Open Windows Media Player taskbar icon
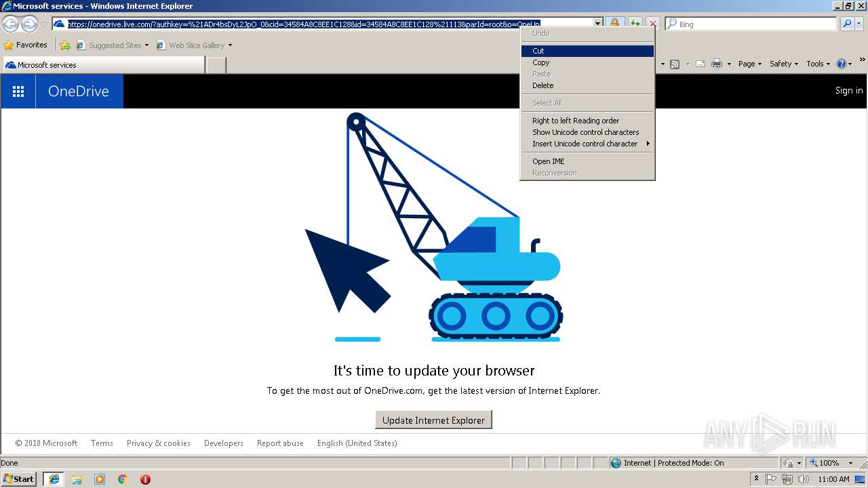The width and height of the screenshot is (868, 488). (x=100, y=479)
